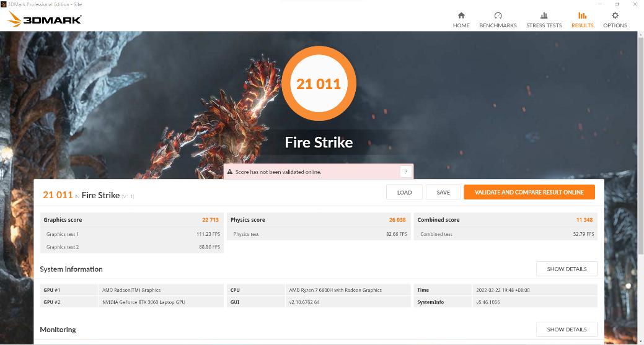This screenshot has width=644, height=345.
Task: Click Time value 2022-02-22 19:48
Action: click(503, 290)
